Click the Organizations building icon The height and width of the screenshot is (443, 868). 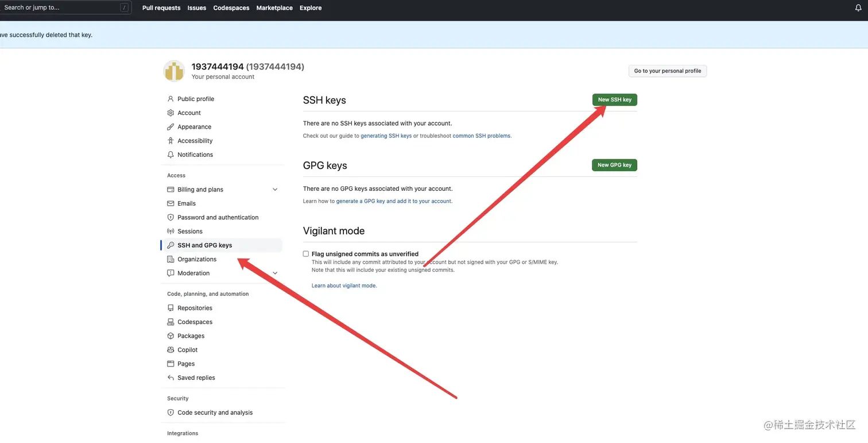click(170, 259)
